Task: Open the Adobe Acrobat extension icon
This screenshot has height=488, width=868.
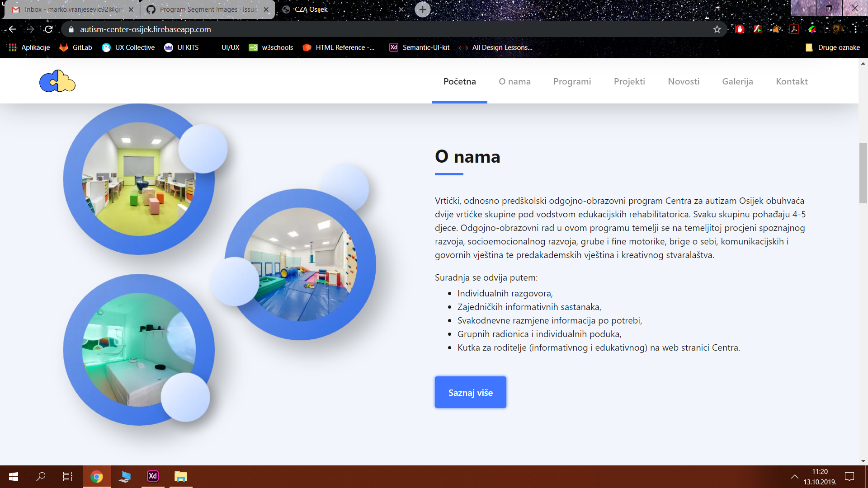Action: [x=794, y=29]
